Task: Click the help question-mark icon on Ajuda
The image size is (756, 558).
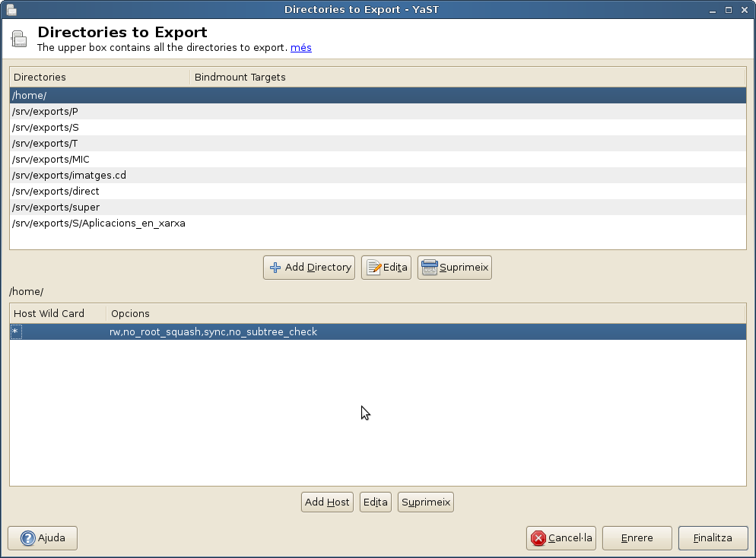Action: coord(28,538)
